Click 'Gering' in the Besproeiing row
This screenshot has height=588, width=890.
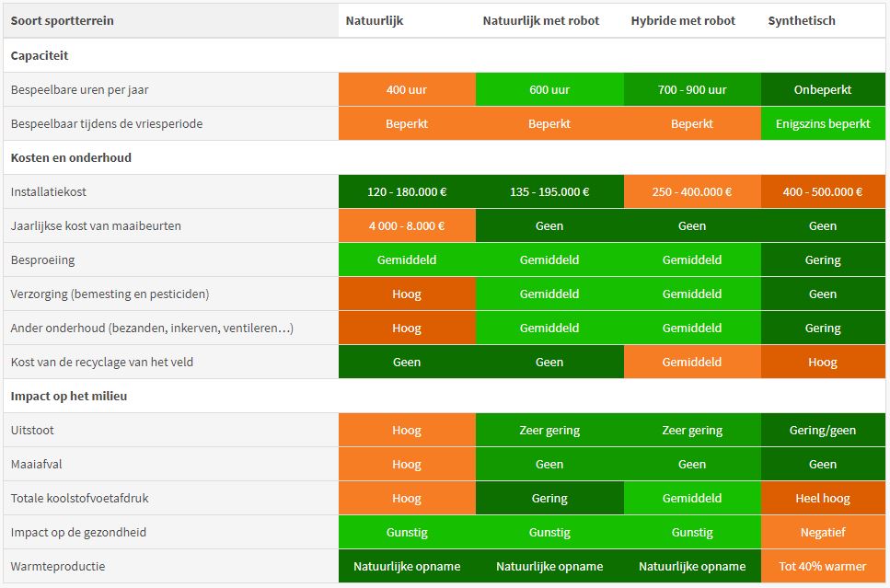point(823,259)
